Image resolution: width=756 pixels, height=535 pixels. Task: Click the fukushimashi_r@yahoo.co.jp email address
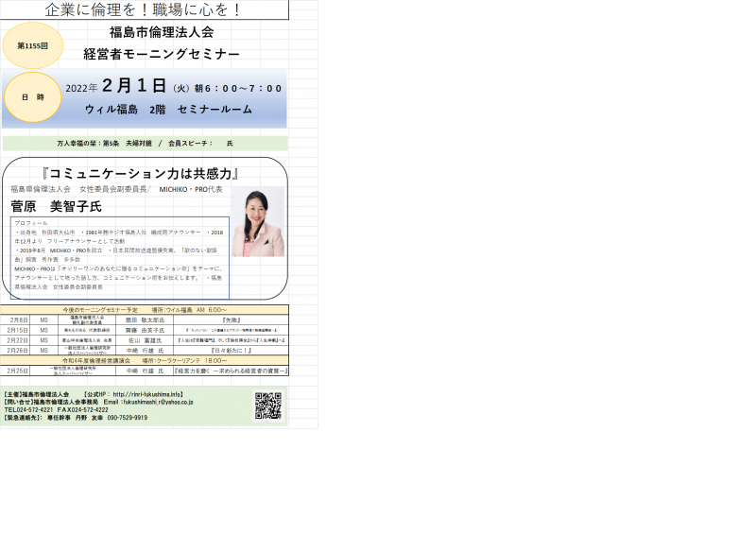(x=155, y=402)
